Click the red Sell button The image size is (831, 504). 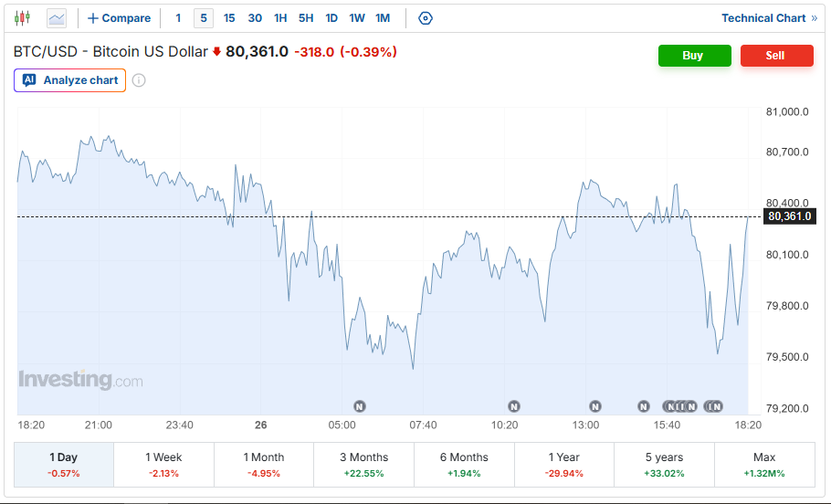click(x=776, y=56)
